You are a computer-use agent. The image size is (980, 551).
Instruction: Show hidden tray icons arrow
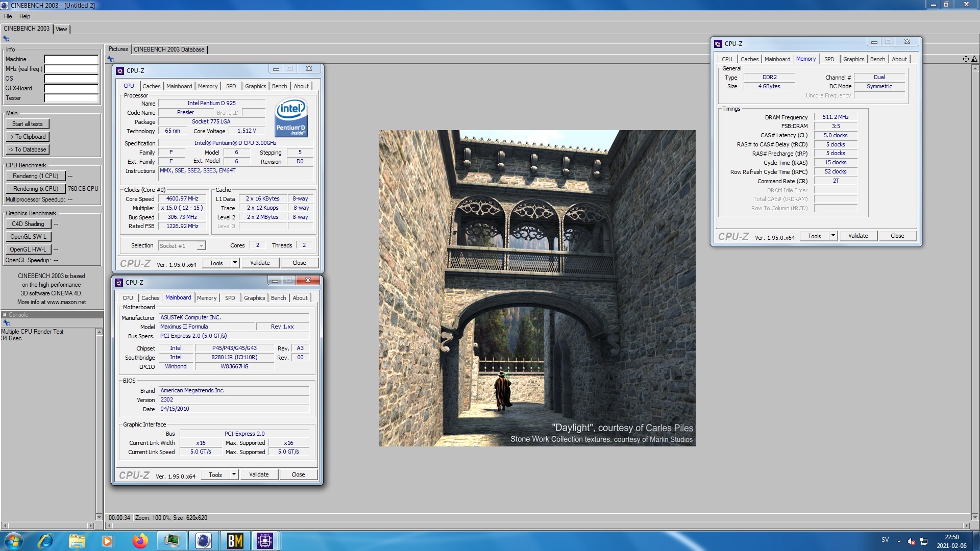coord(899,541)
